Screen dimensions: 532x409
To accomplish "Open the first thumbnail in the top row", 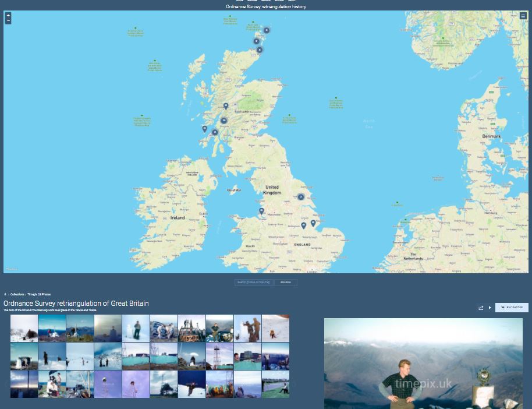I will tap(24, 328).
